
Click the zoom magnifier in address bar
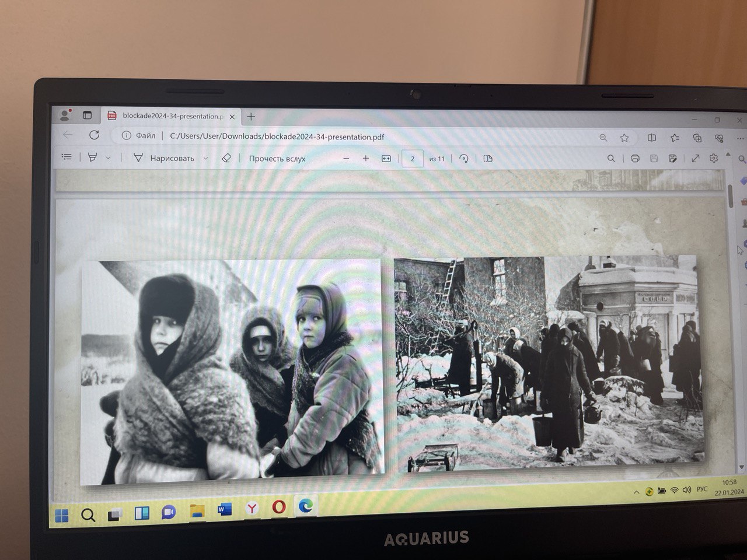[603, 138]
